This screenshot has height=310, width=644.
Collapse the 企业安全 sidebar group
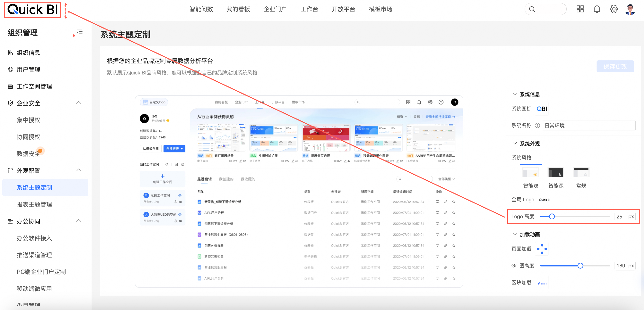[79, 103]
